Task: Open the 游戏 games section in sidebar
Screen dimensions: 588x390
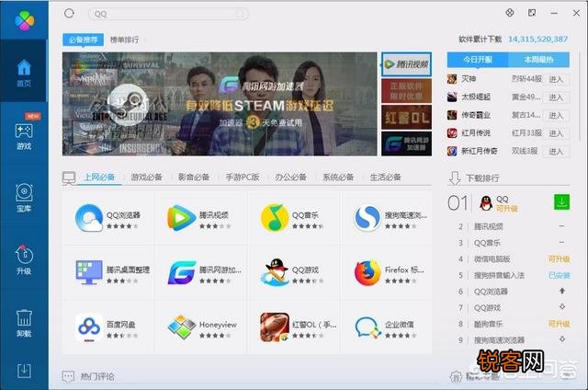Action: click(x=24, y=135)
